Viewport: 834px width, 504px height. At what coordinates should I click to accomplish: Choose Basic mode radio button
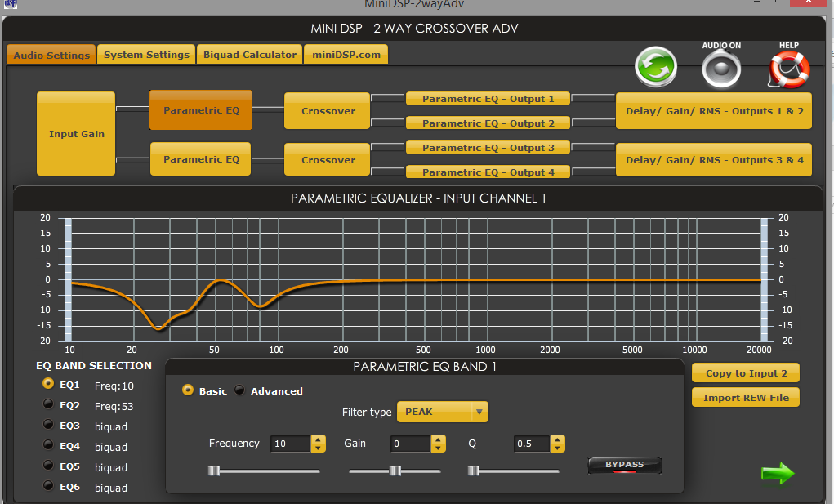click(x=187, y=390)
